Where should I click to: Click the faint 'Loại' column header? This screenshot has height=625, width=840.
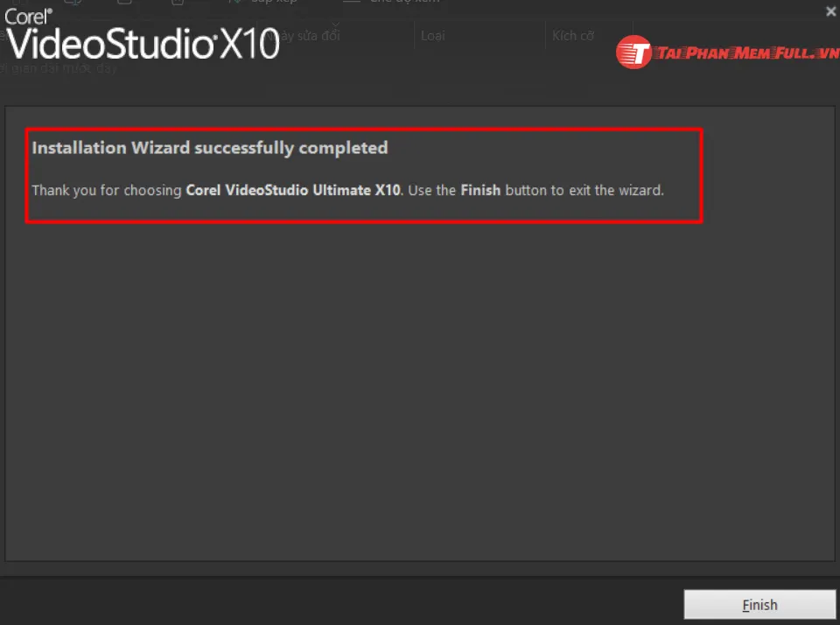point(433,36)
